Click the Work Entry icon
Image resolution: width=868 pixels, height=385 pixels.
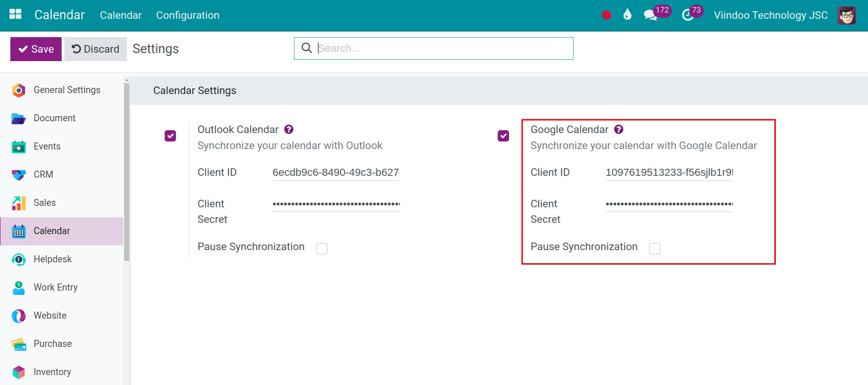coord(18,287)
